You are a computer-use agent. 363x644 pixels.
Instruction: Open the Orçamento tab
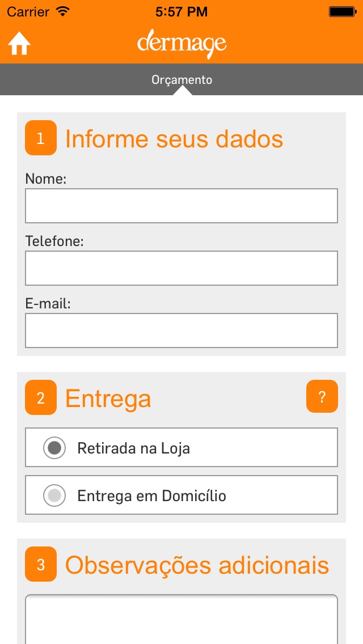pyautogui.click(x=181, y=80)
